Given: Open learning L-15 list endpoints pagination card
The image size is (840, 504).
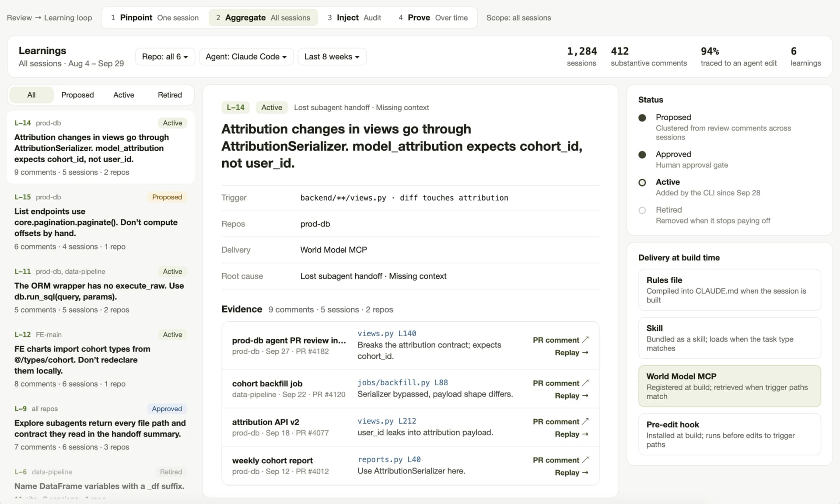Looking at the screenshot, I should point(101,222).
